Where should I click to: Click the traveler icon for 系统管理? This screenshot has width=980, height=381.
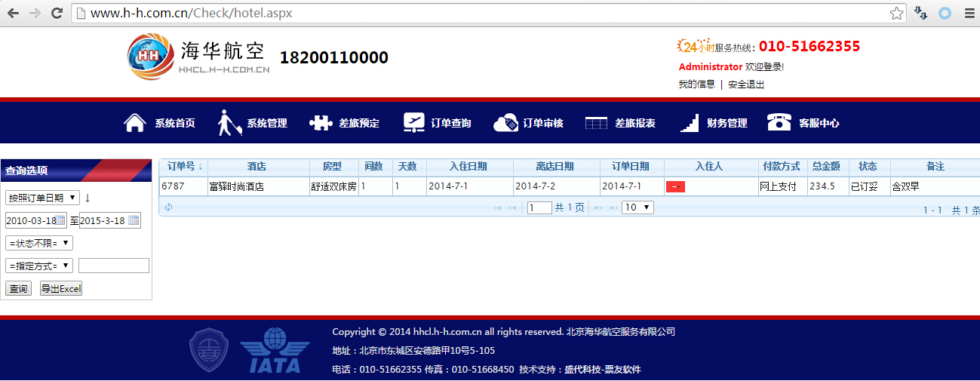[229, 123]
